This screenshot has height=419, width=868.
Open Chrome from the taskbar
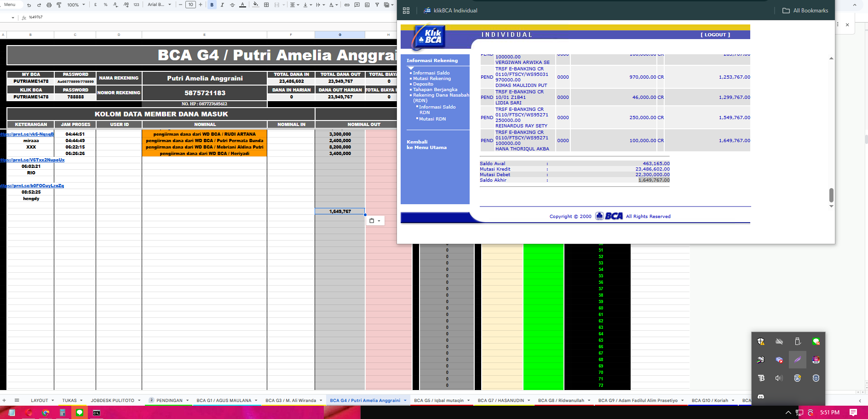[x=46, y=413]
